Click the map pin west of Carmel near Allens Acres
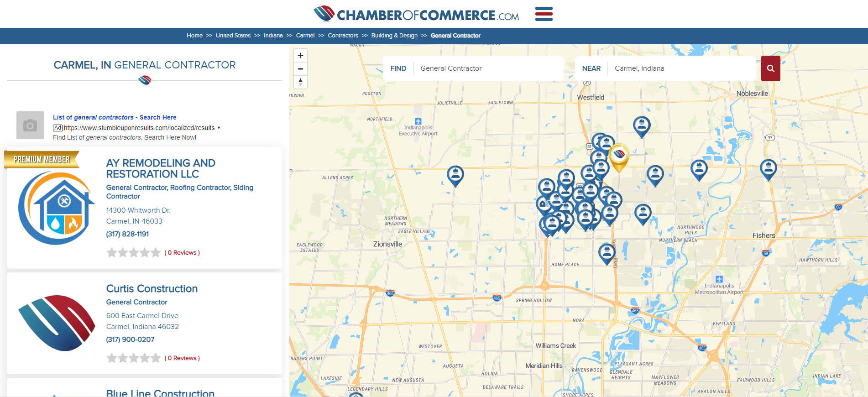 tap(455, 174)
